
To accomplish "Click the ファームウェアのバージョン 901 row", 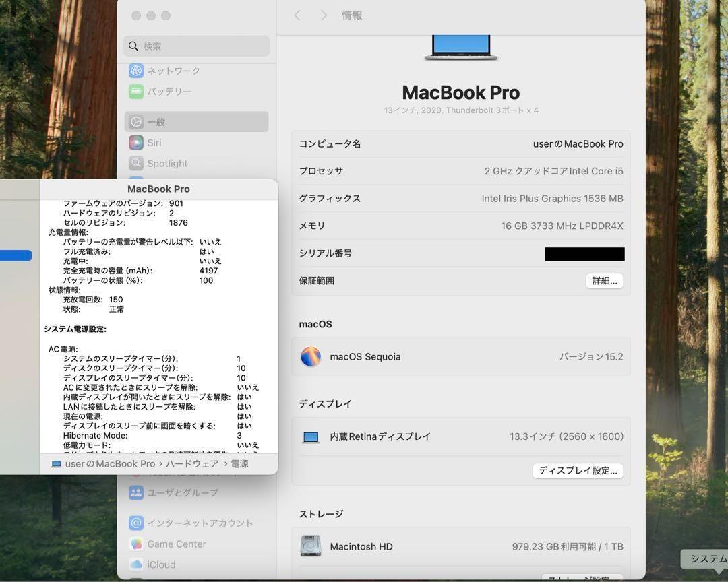I will click(x=123, y=203).
